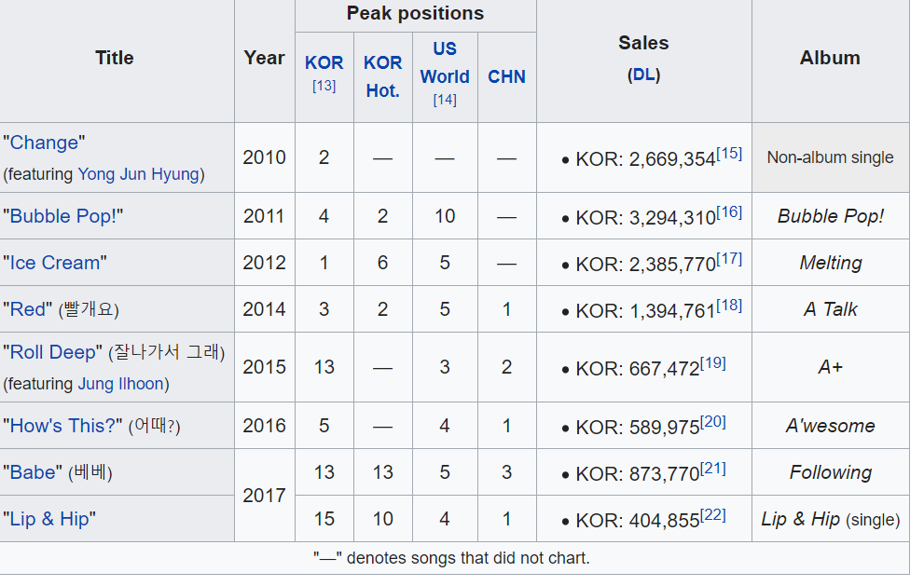
Task: Open citation [19] for Roll Deep sales
Action: coord(713,362)
